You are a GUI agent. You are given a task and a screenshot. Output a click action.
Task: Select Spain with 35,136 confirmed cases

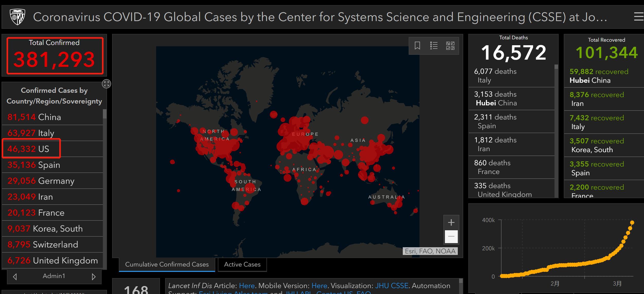[x=52, y=165]
